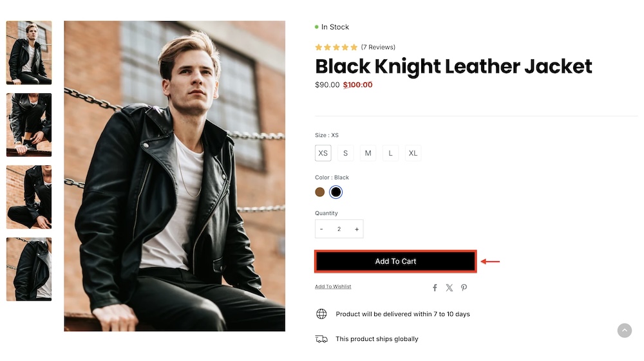Open the Add To Wishlist link
This screenshot has height=361, width=644.
click(333, 286)
